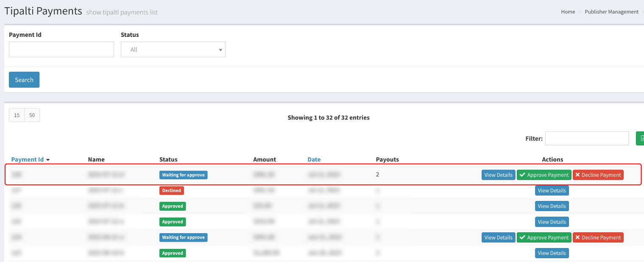The image size is (644, 262).
Task: Click View Details on the Declined payment row
Action: [x=552, y=190]
